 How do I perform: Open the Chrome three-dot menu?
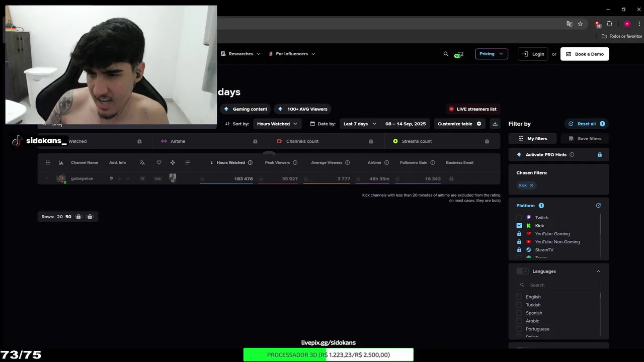tap(639, 24)
